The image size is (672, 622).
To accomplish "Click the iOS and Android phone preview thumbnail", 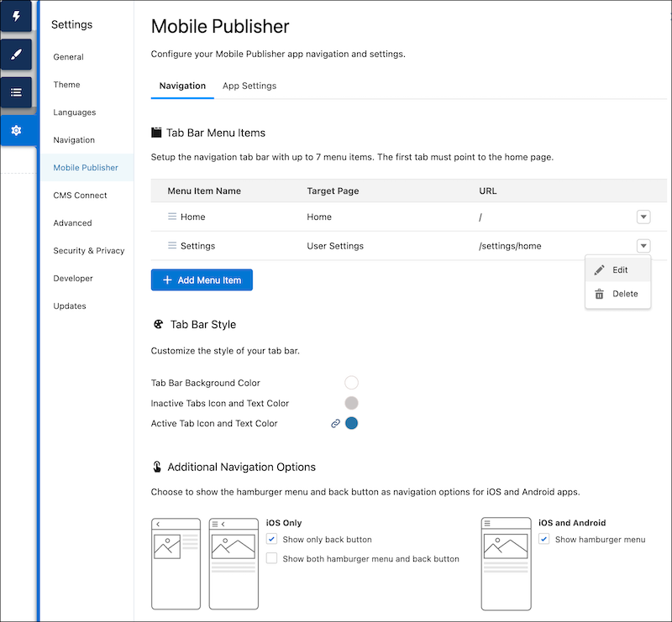I will (506, 564).
